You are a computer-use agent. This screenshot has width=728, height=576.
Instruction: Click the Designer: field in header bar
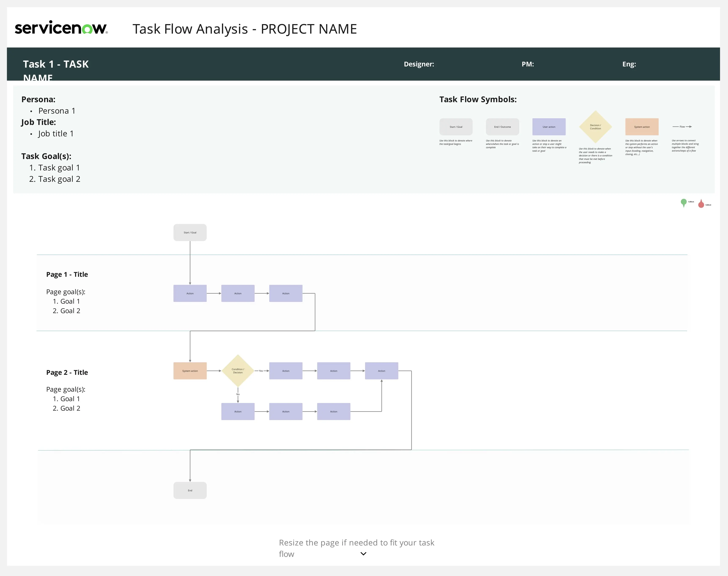point(419,64)
